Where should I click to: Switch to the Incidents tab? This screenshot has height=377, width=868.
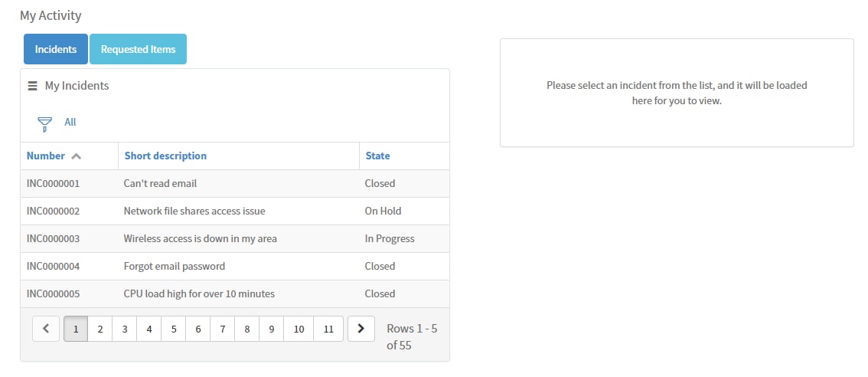(x=55, y=49)
